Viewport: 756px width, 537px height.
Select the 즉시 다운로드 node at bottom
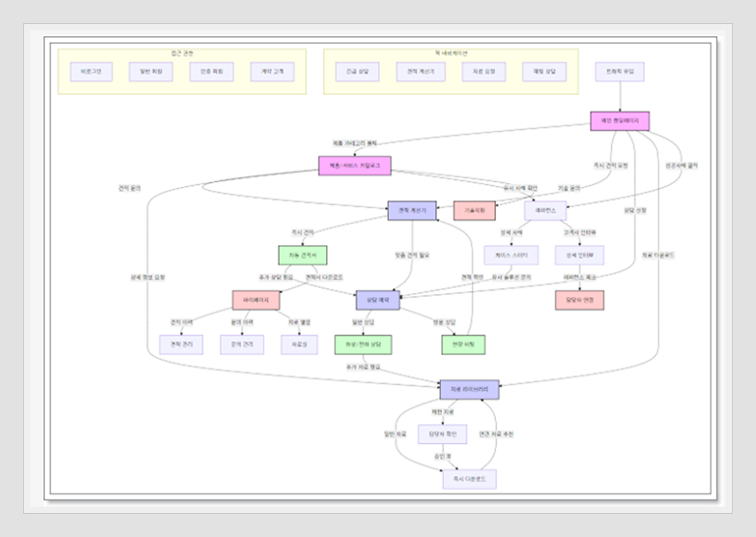pyautogui.click(x=469, y=479)
